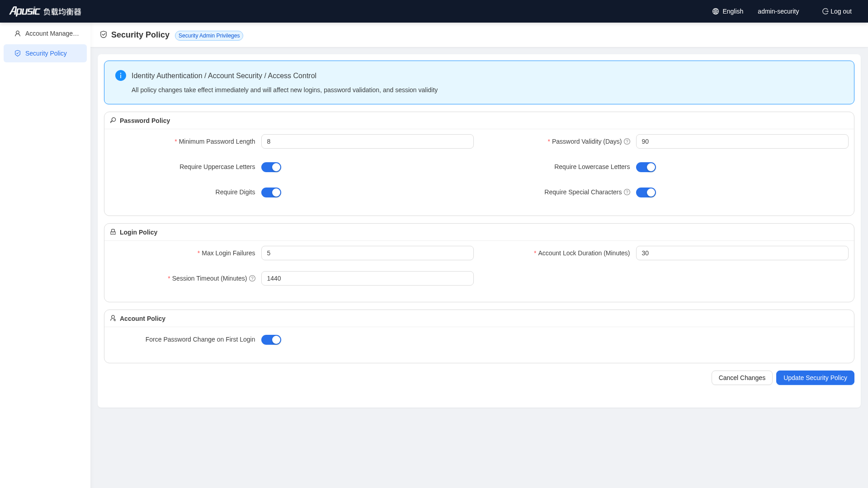Focus the Account Lock Duration field
The height and width of the screenshot is (488, 868).
pyautogui.click(x=742, y=253)
